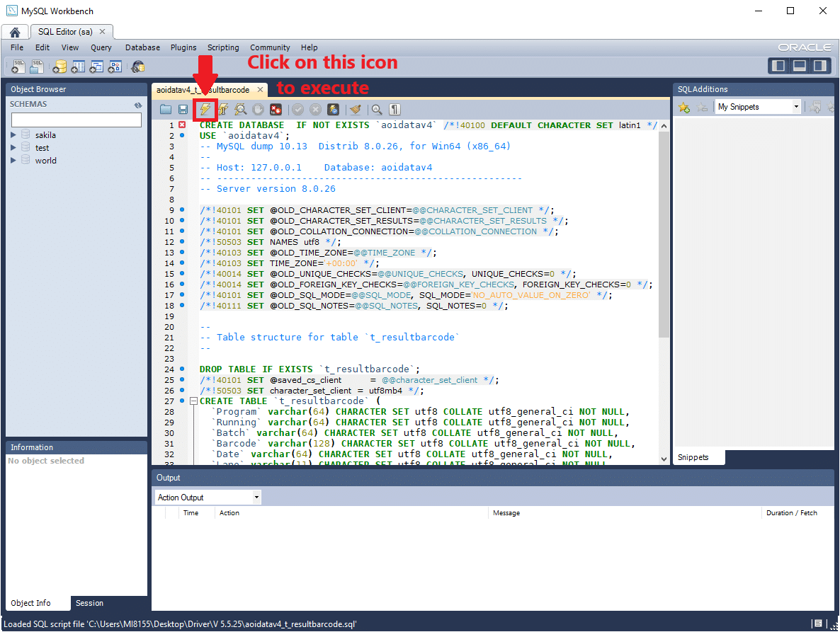Expand the world schema
The width and height of the screenshot is (840, 632).
click(x=13, y=160)
